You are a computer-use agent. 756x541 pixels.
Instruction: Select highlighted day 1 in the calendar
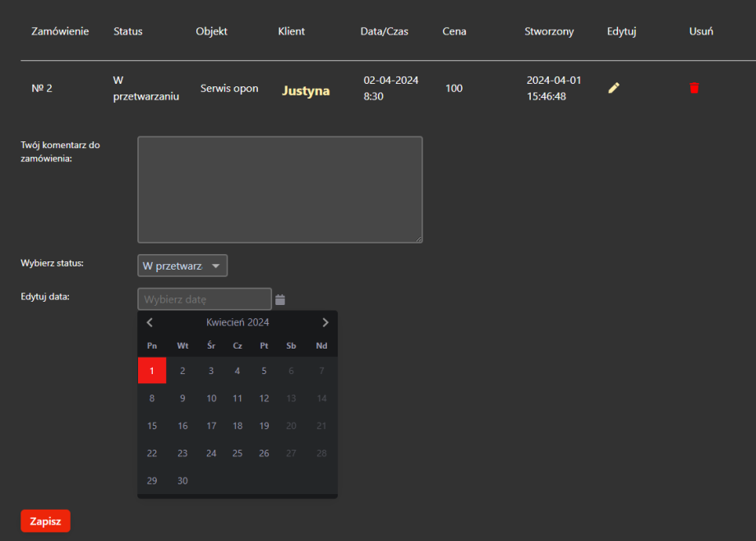coord(152,371)
